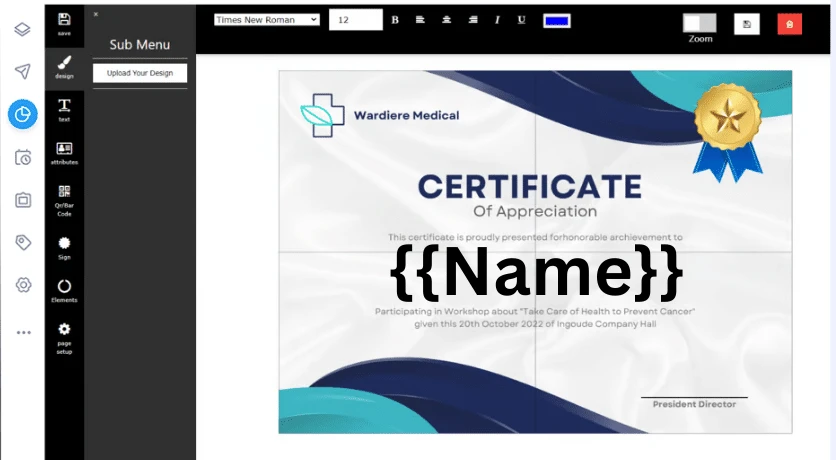Open the Sign tool
Image resolution: width=836 pixels, height=460 pixels.
click(64, 248)
